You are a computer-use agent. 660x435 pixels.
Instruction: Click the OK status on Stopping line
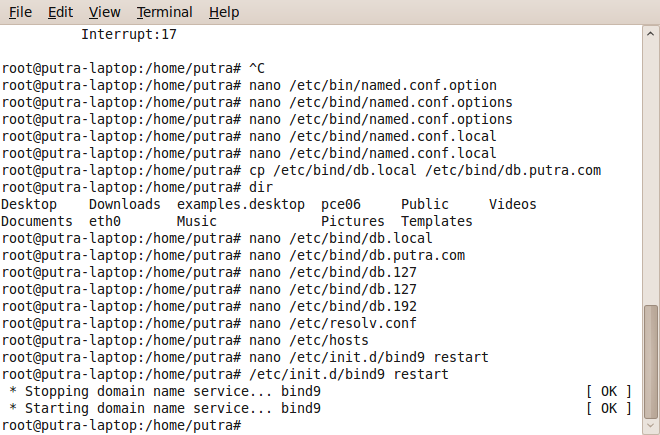(609, 392)
